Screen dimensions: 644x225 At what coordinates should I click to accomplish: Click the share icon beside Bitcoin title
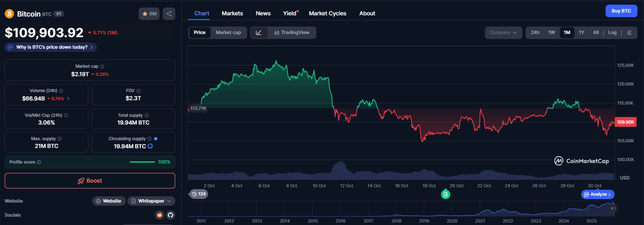pyautogui.click(x=169, y=14)
